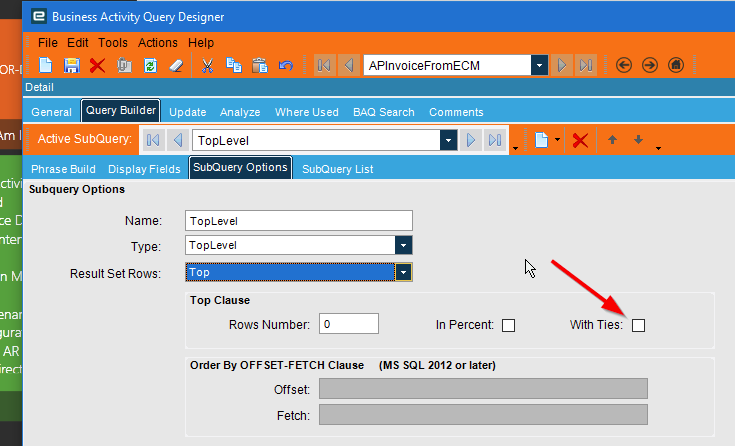
Task: Open the Result Set Rows dropdown arrow
Action: click(x=404, y=272)
